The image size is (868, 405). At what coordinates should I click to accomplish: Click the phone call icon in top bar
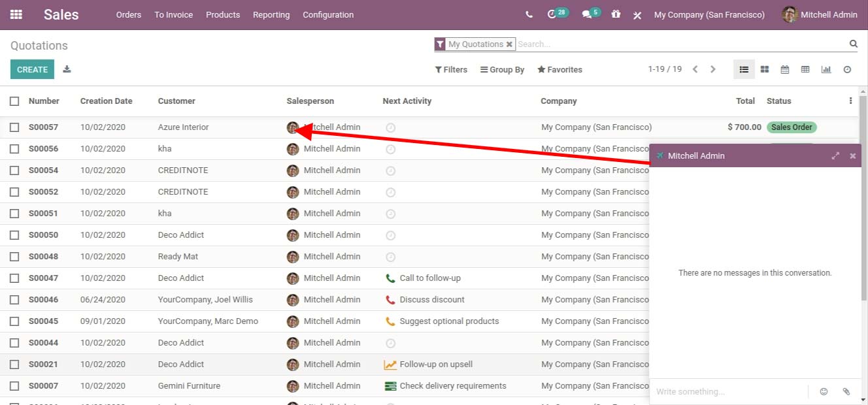pos(529,14)
